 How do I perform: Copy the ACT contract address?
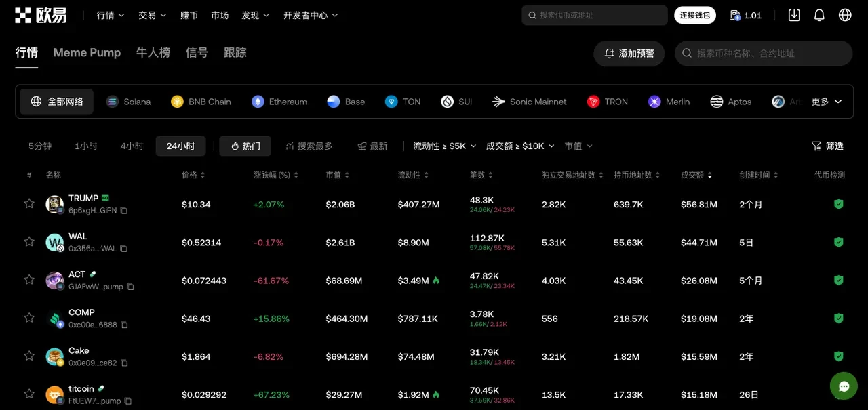130,287
